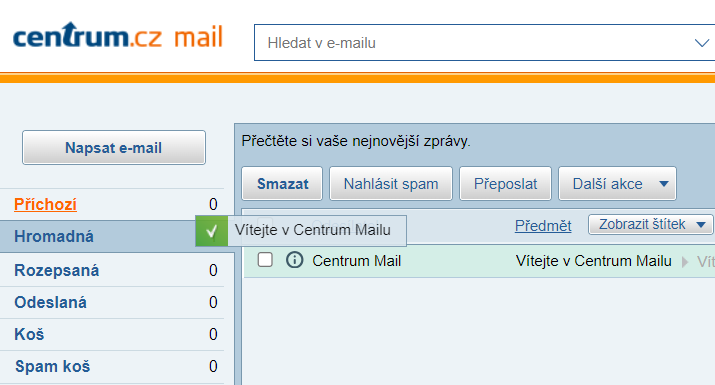The image size is (715, 385).
Task: Open the Další akce dropdown
Action: pos(617,183)
